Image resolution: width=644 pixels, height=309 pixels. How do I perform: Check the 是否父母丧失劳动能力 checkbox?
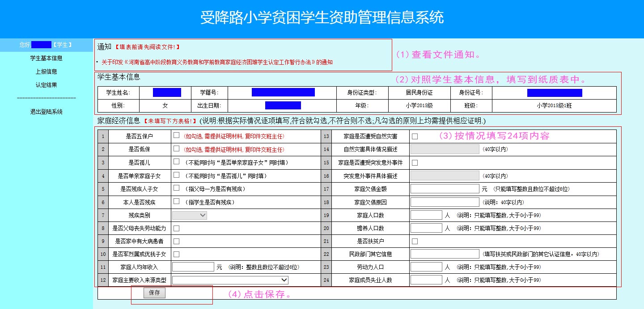click(x=177, y=228)
